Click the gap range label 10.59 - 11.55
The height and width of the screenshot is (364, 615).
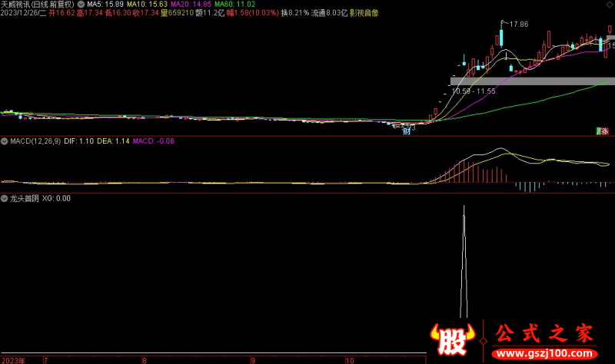click(474, 91)
